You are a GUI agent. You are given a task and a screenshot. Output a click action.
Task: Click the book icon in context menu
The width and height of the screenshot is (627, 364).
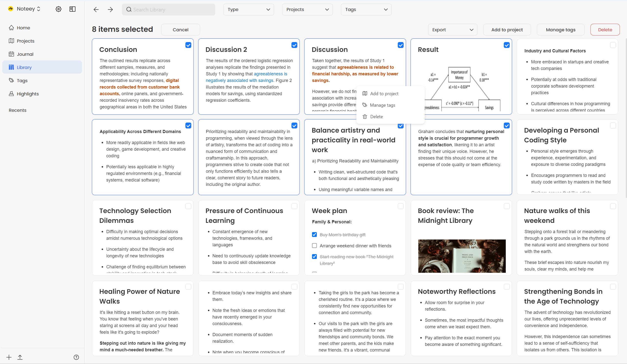[x=365, y=93]
